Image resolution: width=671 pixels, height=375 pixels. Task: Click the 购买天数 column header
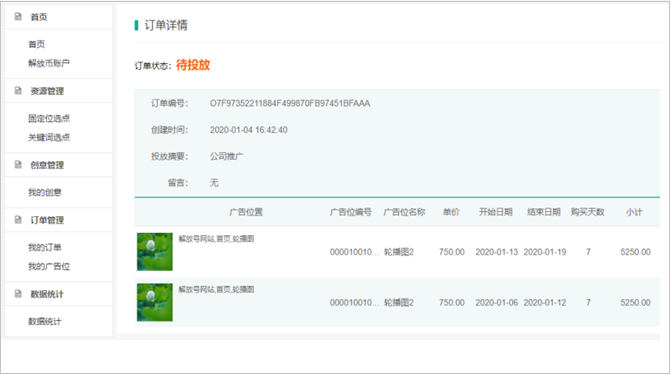(x=588, y=212)
